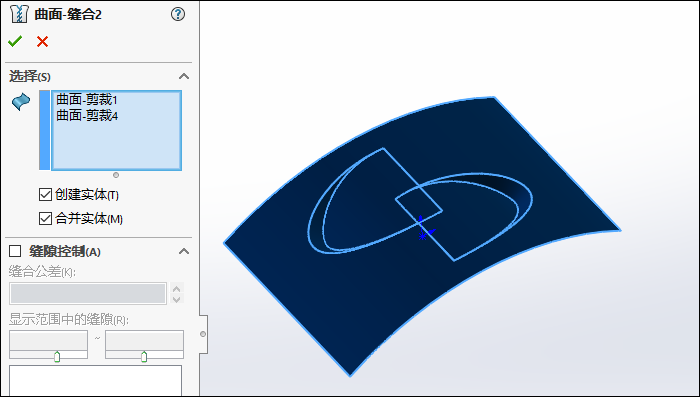This screenshot has width=700, height=397.
Task: Uncheck the 创建实体 checkbox
Action: pyautogui.click(x=45, y=194)
